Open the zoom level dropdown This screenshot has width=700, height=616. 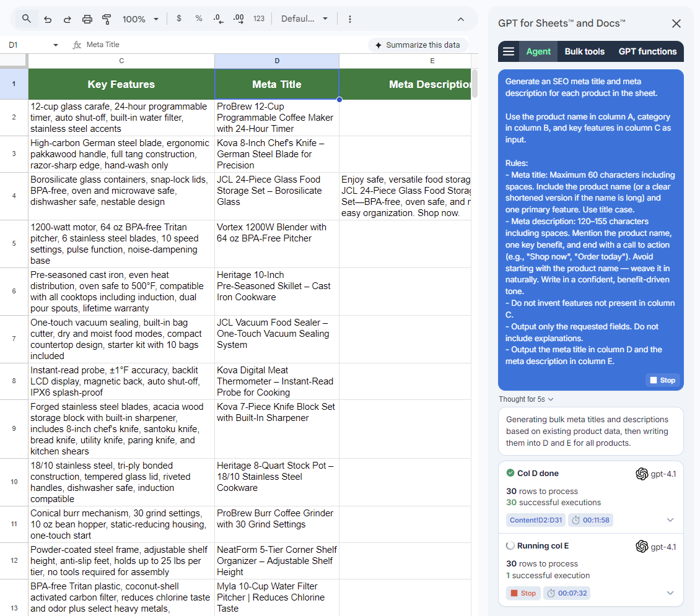(x=140, y=19)
